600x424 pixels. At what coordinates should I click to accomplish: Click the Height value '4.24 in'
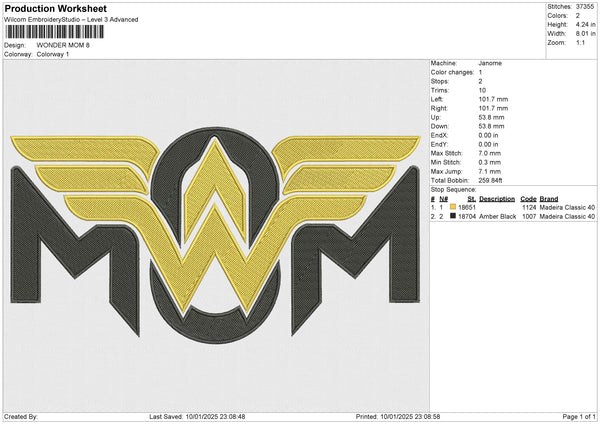click(585, 24)
